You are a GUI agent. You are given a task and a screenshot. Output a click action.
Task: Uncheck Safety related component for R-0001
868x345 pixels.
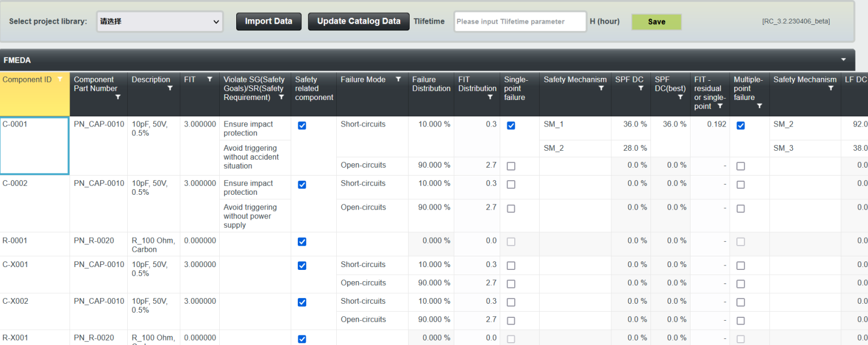(x=302, y=242)
